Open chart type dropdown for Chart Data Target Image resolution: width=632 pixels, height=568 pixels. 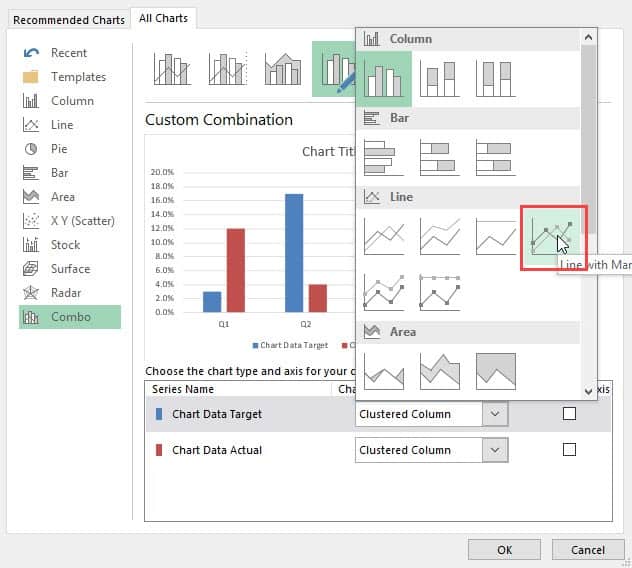pyautogui.click(x=495, y=414)
